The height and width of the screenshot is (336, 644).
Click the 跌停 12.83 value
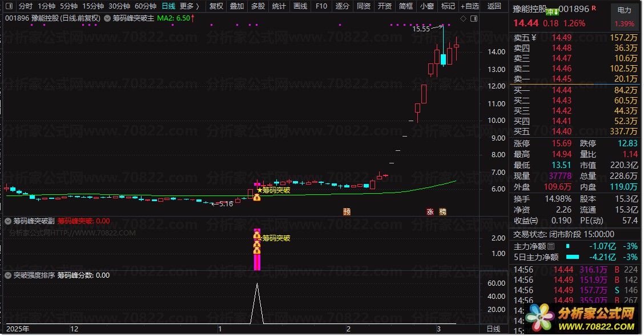coord(627,143)
